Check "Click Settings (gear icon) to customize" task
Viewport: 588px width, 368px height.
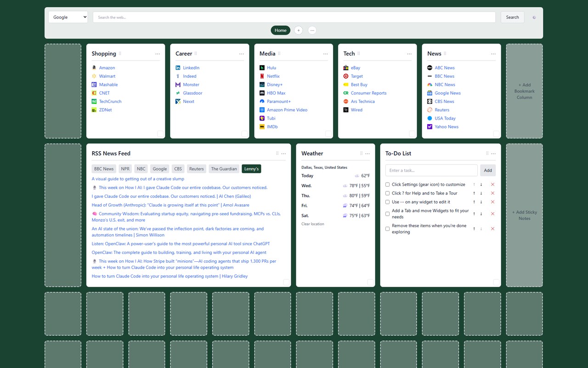pos(388,184)
